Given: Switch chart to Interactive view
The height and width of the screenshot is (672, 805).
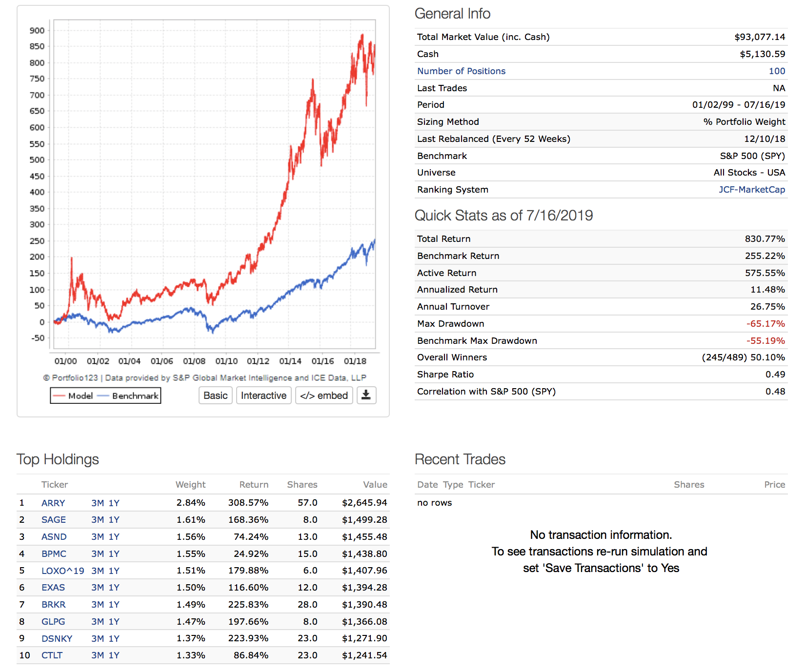Looking at the screenshot, I should [263, 395].
